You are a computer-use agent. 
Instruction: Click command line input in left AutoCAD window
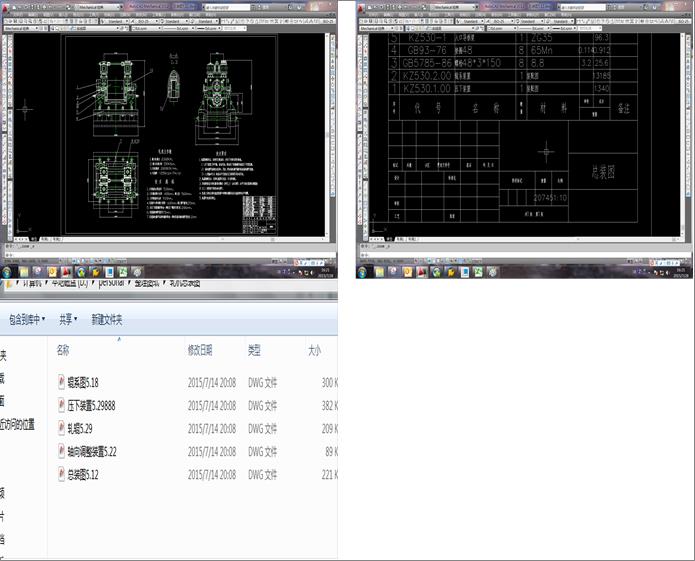click(x=168, y=255)
